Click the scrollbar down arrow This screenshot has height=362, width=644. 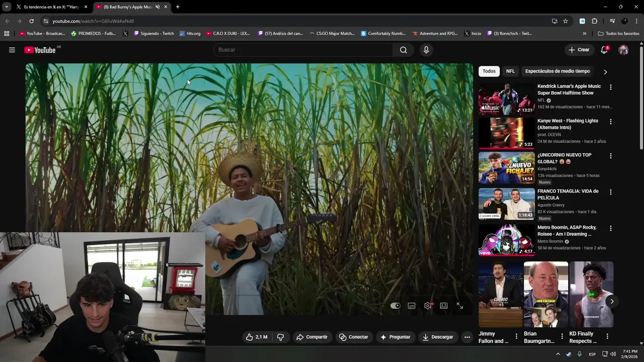tap(641, 343)
